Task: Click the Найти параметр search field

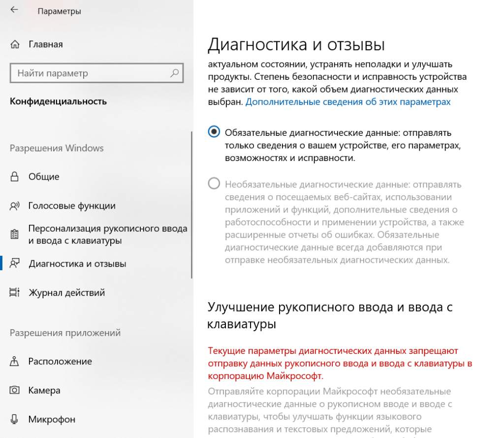Action: click(96, 73)
